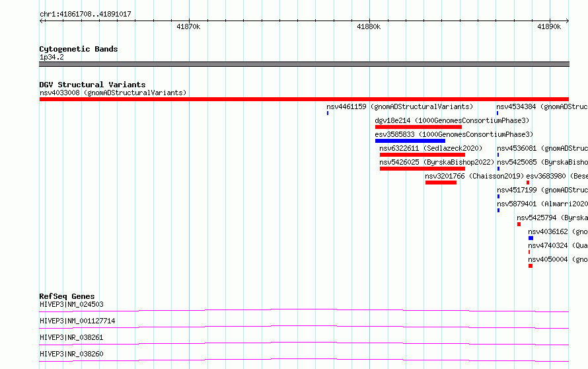This screenshot has height=369, width=588.
Task: Click the 41880k ruler position
Action: 369,26
